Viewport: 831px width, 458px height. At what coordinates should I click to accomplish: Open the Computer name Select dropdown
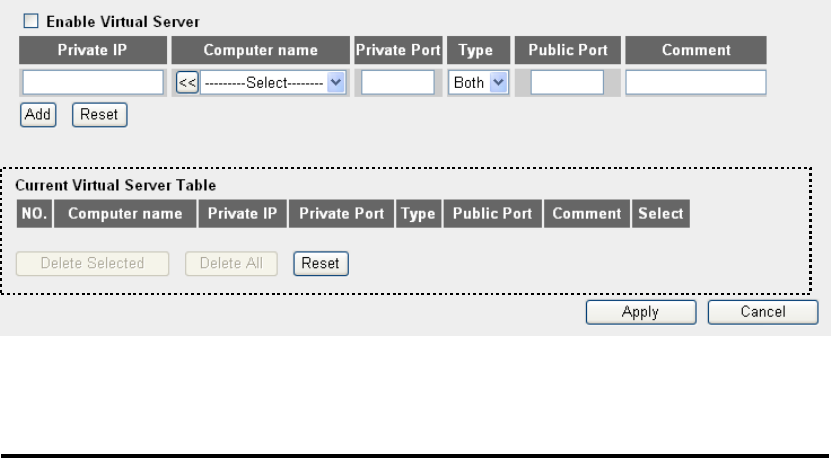point(273,83)
